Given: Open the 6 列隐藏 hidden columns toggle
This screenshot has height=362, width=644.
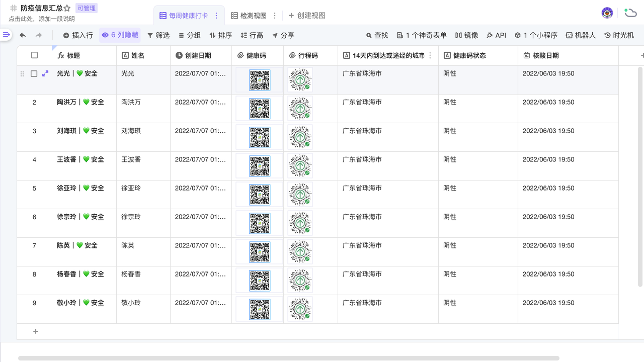Looking at the screenshot, I should tap(120, 35).
